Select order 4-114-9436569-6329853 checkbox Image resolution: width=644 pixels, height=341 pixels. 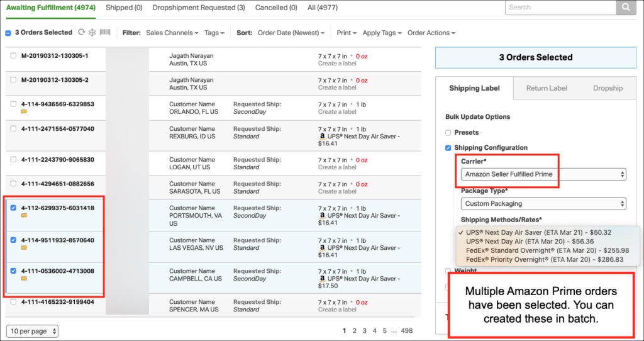click(x=13, y=104)
